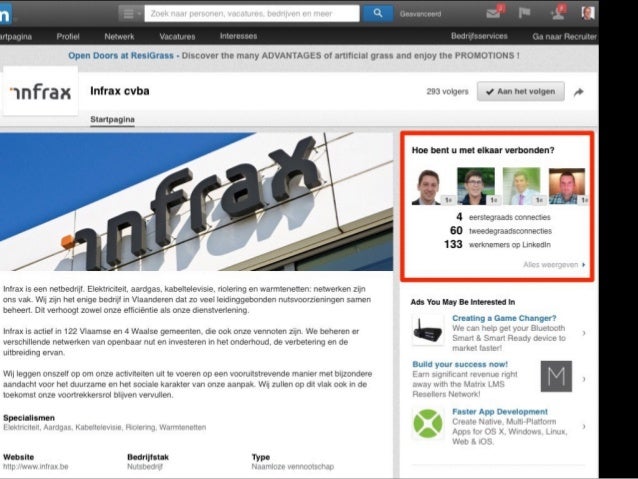Screen dimensions: 638x479
Task: Click '293 volgers' text
Action: pos(447,92)
